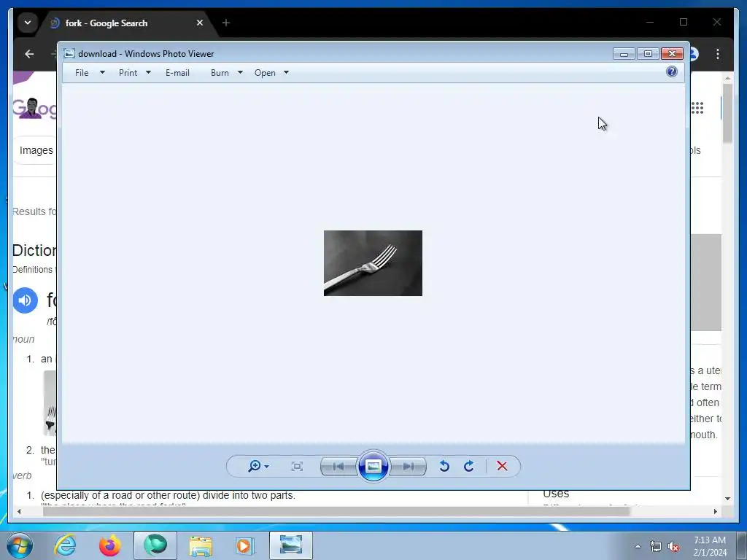The image size is (747, 560).
Task: Expand the Open dropdown arrow
Action: [286, 73]
